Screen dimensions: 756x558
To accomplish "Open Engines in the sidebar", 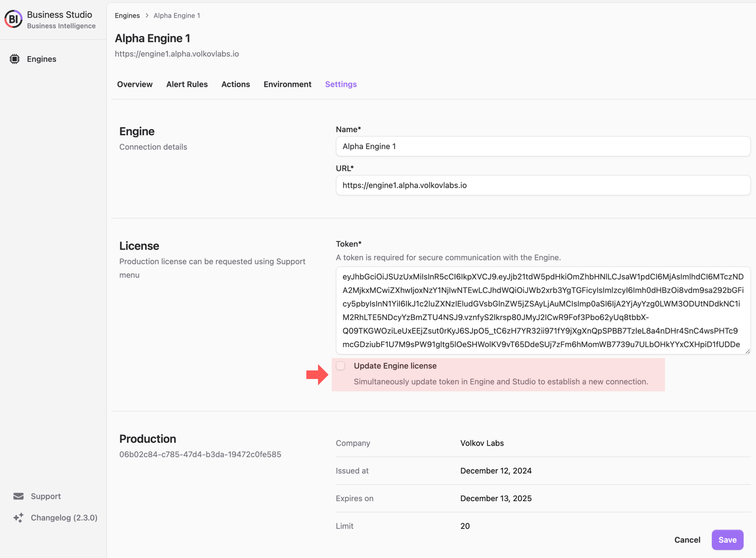I will [x=42, y=59].
